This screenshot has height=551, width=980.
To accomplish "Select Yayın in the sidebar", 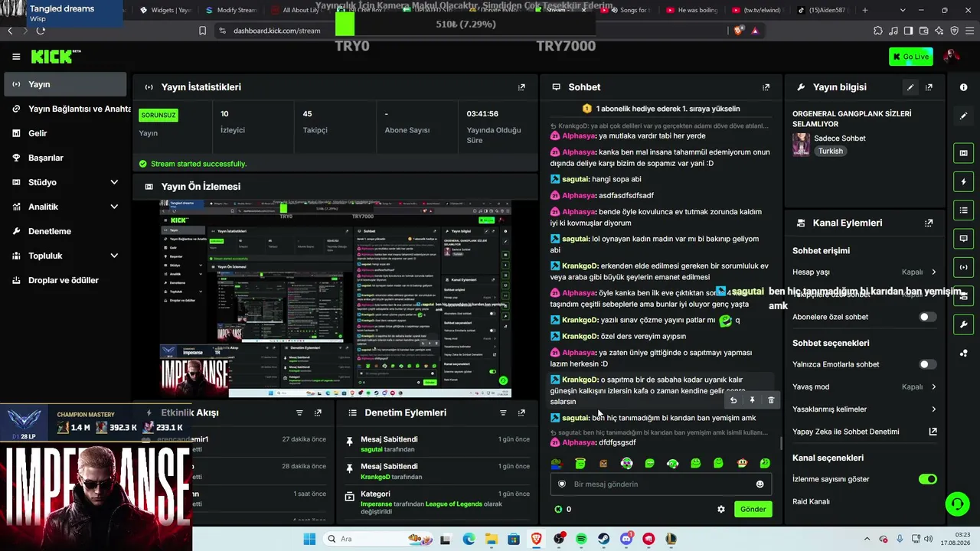I will [x=64, y=84].
